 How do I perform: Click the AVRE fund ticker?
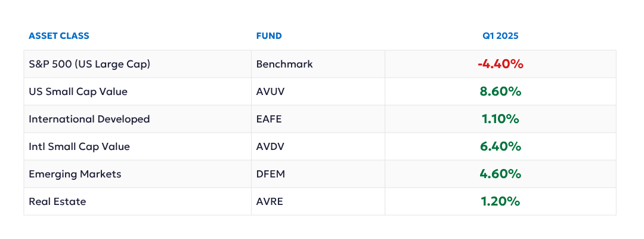pos(270,201)
